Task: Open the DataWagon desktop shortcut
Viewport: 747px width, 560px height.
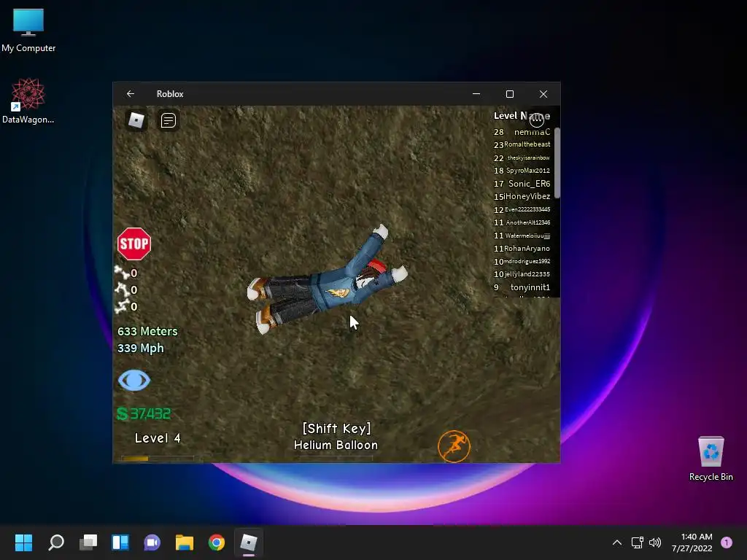Action: [x=28, y=101]
